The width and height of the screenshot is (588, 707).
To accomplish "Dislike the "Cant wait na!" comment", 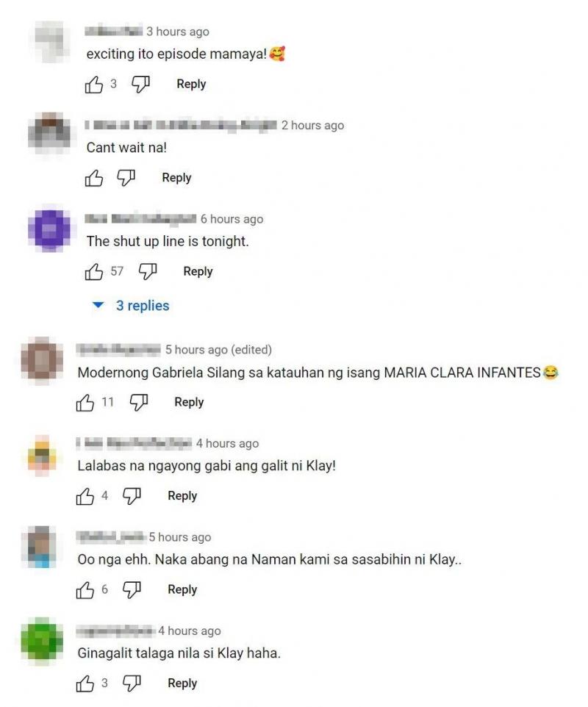I will tap(126, 178).
